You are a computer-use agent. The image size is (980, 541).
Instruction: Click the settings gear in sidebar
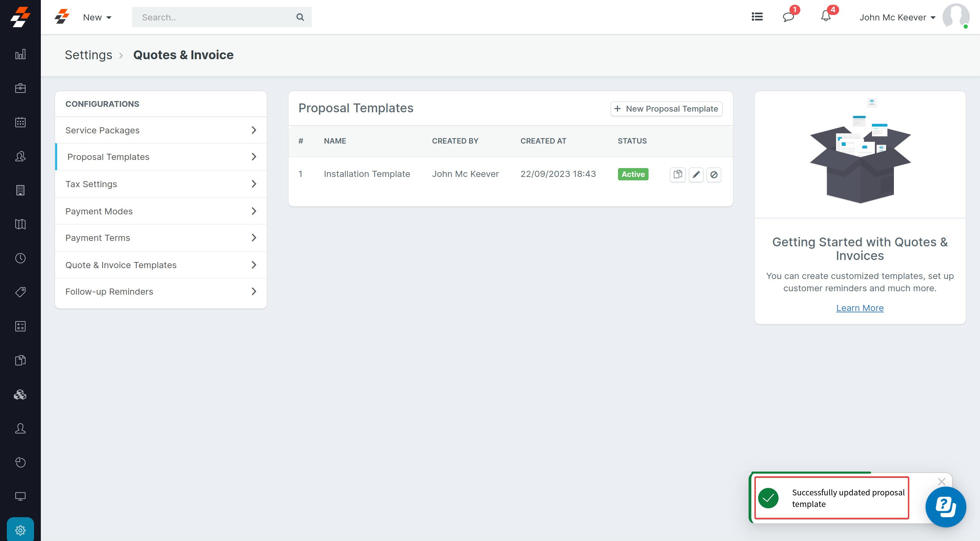click(x=20, y=529)
